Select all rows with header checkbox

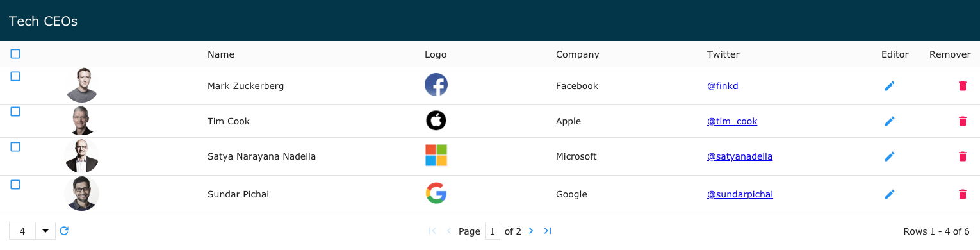(15, 54)
